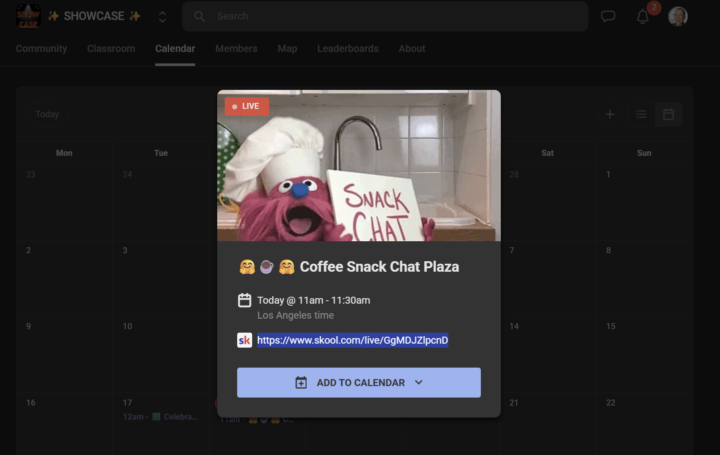Switch to the Classroom tab
This screenshot has width=720, height=455.
111,49
